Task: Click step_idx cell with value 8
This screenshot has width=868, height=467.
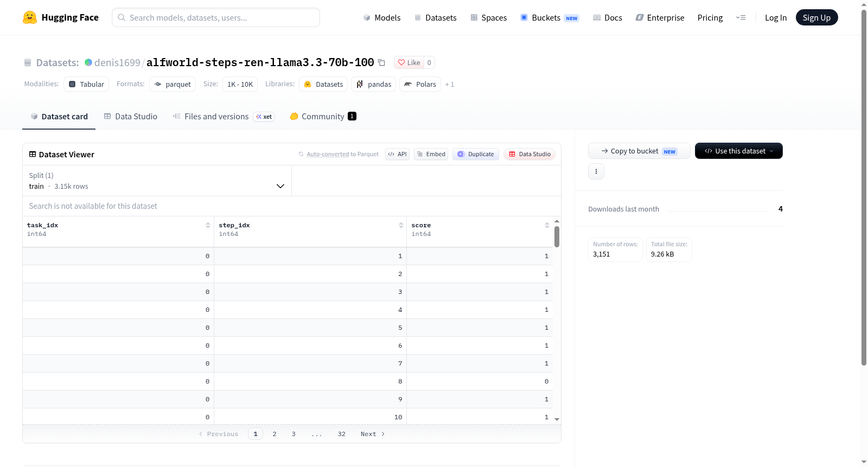Action: (310, 381)
